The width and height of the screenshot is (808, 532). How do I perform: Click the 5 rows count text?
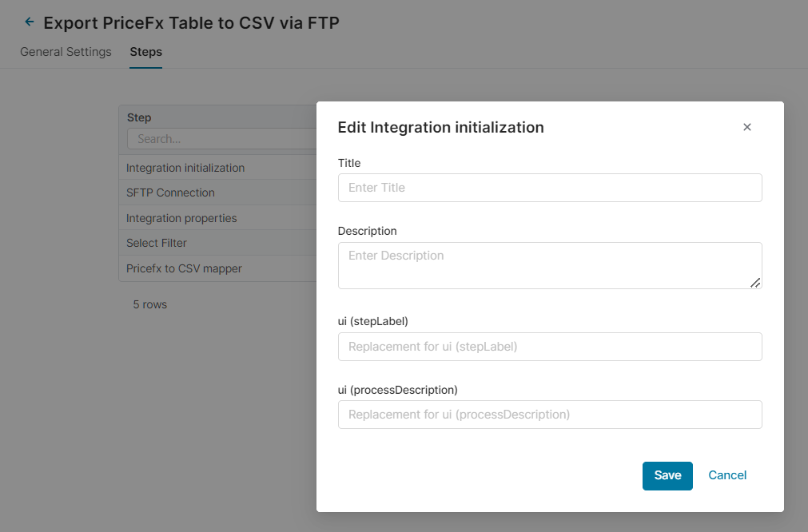[x=150, y=304]
